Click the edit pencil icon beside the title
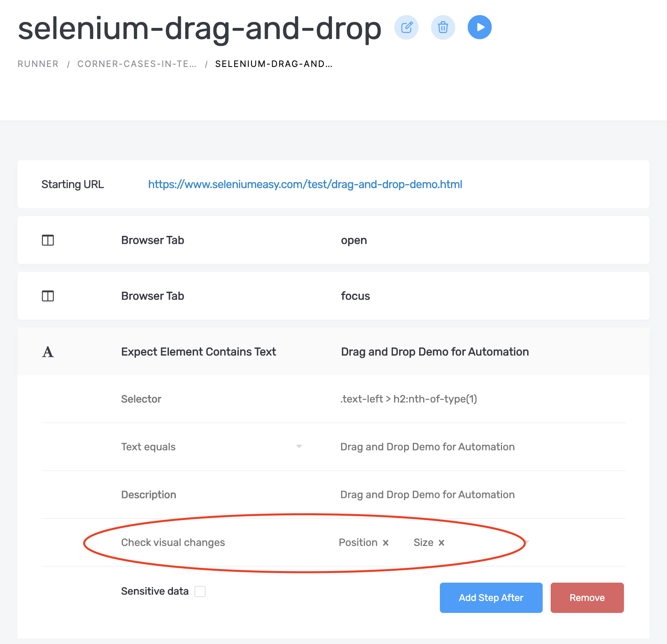The height and width of the screenshot is (644, 667). pos(406,27)
